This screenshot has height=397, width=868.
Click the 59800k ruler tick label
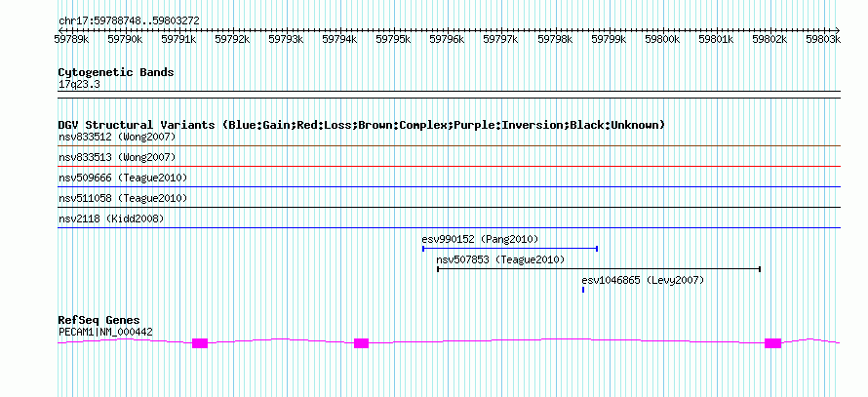coord(662,39)
